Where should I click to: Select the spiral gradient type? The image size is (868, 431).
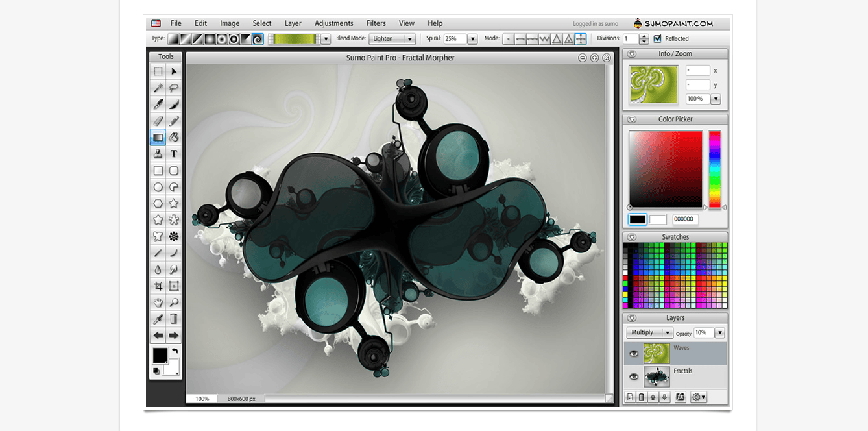(x=258, y=39)
